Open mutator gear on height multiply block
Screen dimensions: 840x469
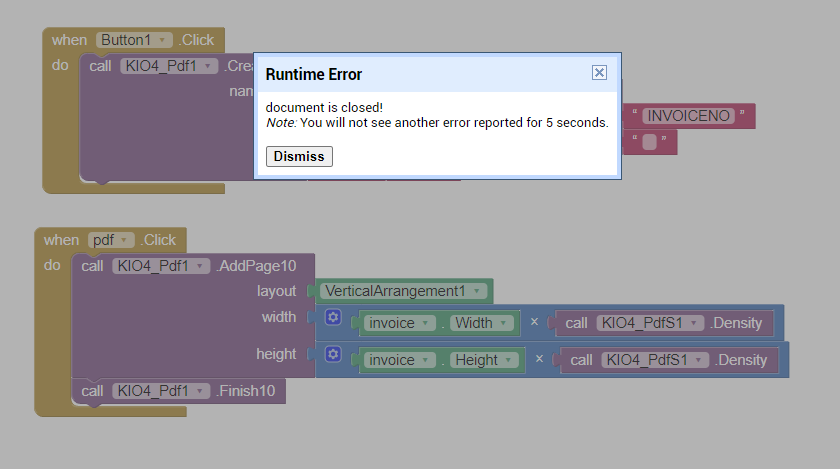click(333, 355)
